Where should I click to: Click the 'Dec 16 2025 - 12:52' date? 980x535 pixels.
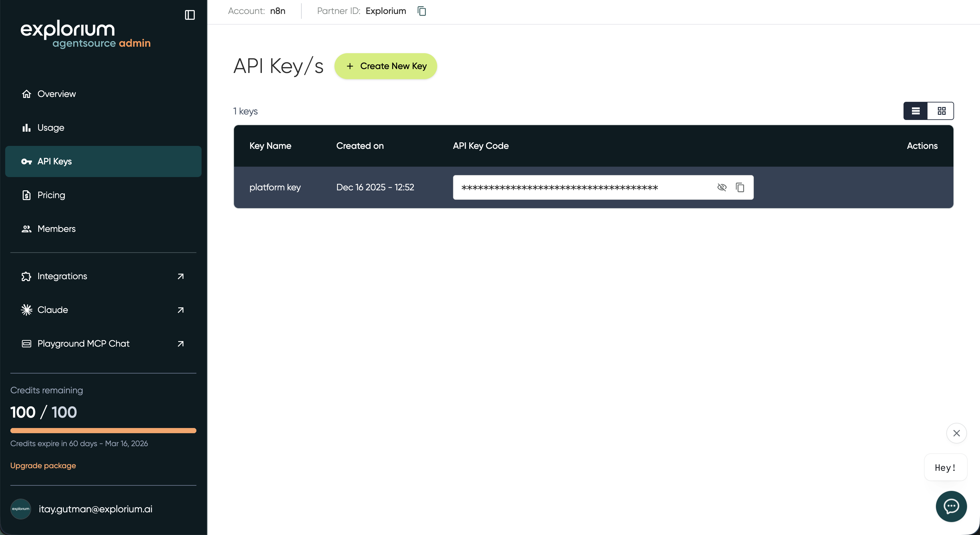pyautogui.click(x=375, y=187)
